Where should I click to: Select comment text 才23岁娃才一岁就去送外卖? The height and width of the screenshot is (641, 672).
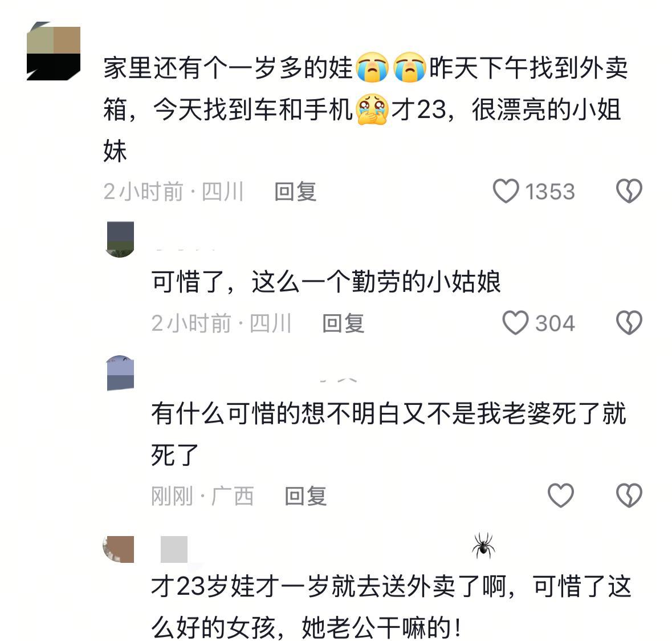click(x=391, y=607)
